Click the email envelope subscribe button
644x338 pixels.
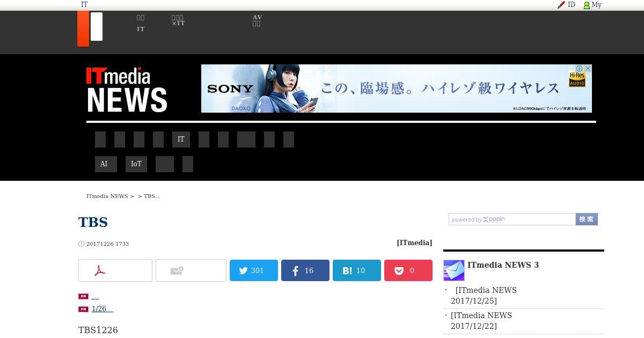[x=191, y=270]
